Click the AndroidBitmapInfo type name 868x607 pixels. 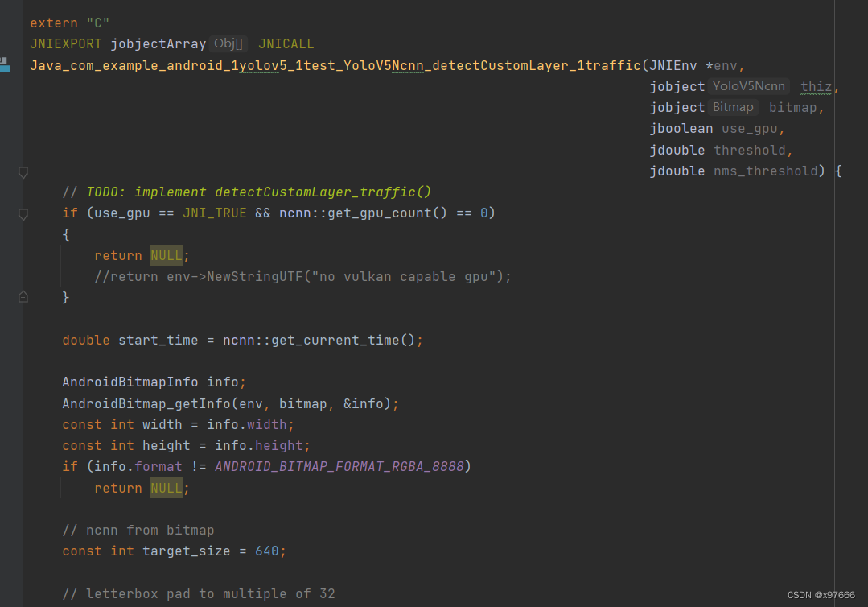click(x=130, y=382)
